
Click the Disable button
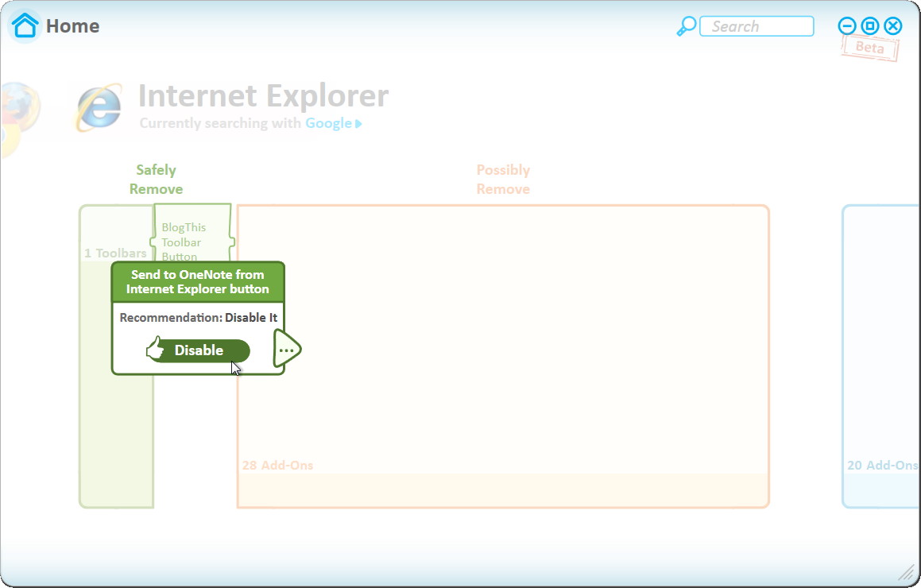coord(199,350)
